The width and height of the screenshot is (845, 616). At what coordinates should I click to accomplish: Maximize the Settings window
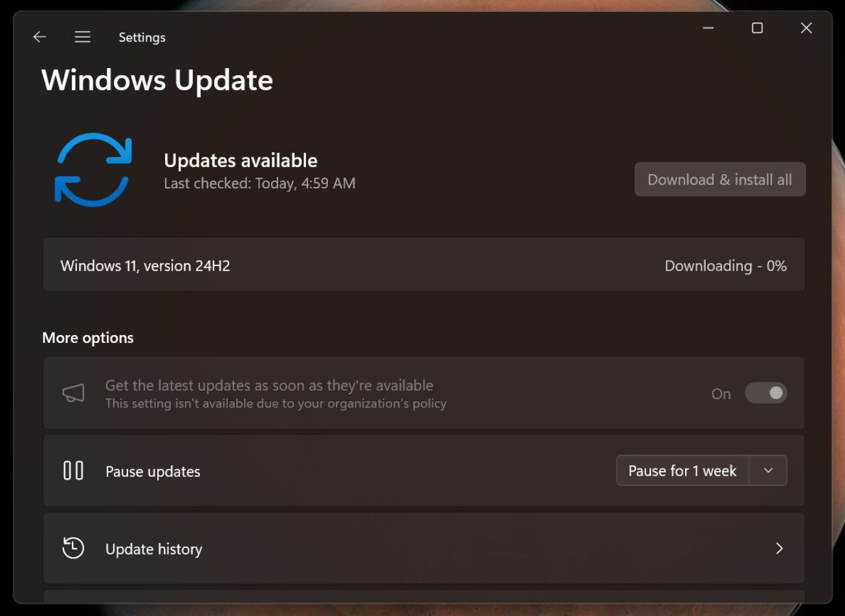click(757, 28)
